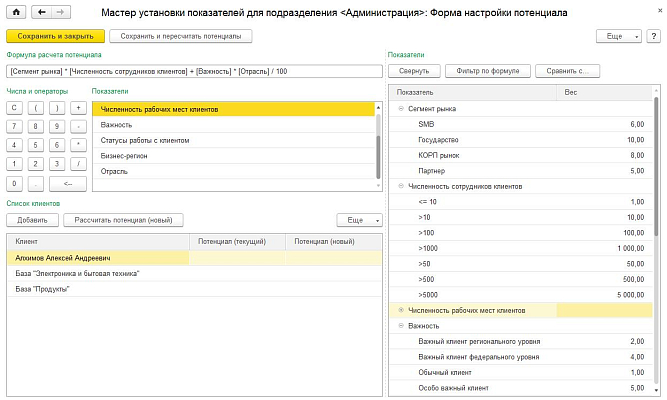Select Бизнес-регион in the indicators list

pyautogui.click(x=125, y=156)
